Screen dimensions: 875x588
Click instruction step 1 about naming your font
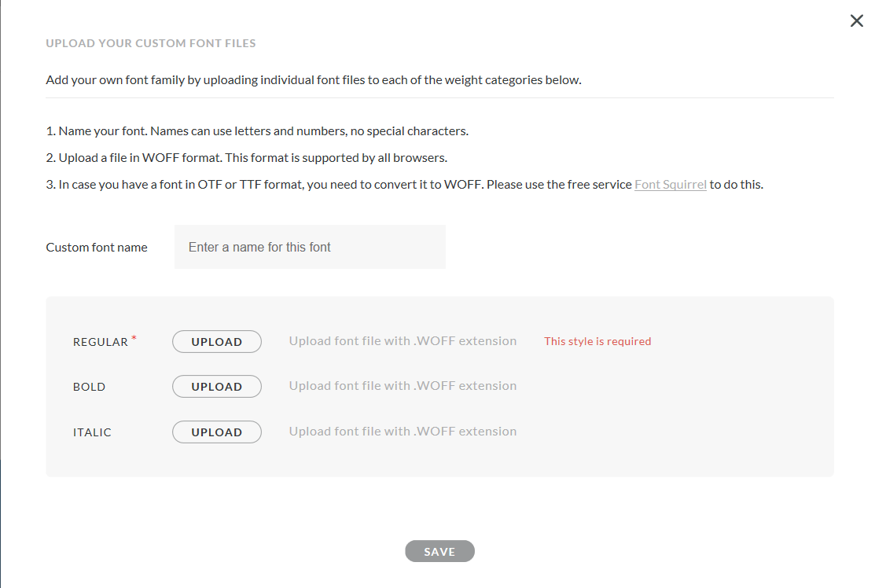coord(263,130)
